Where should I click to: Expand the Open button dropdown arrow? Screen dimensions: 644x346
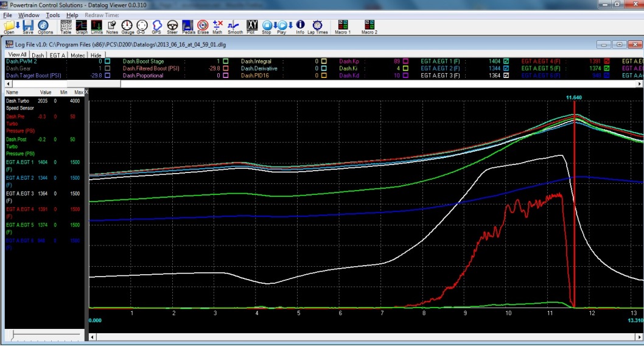click(x=18, y=25)
